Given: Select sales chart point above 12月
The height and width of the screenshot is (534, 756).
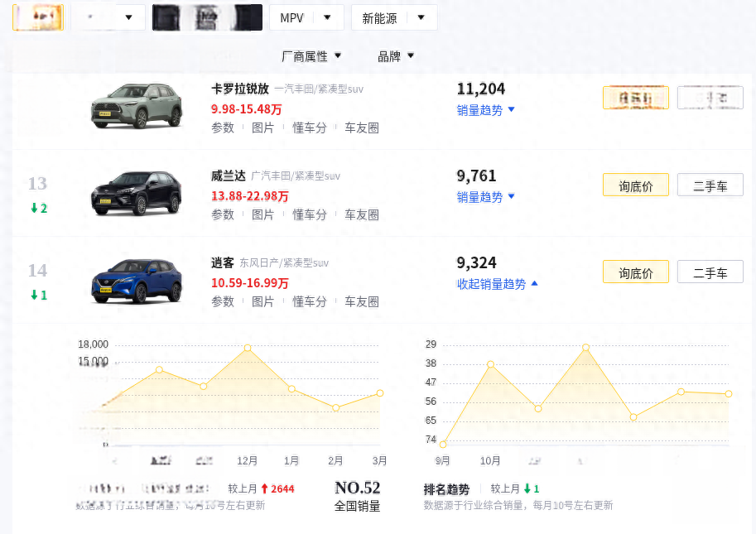Looking at the screenshot, I should coord(248,348).
